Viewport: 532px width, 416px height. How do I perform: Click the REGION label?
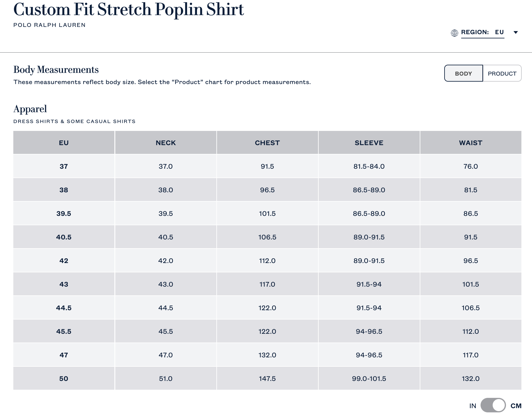[475, 32]
